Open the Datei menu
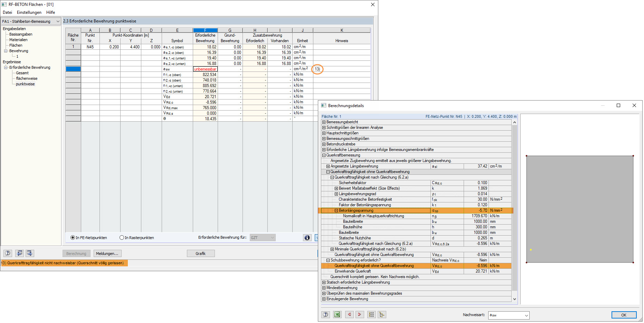This screenshot has height=323, width=644. pos(7,12)
